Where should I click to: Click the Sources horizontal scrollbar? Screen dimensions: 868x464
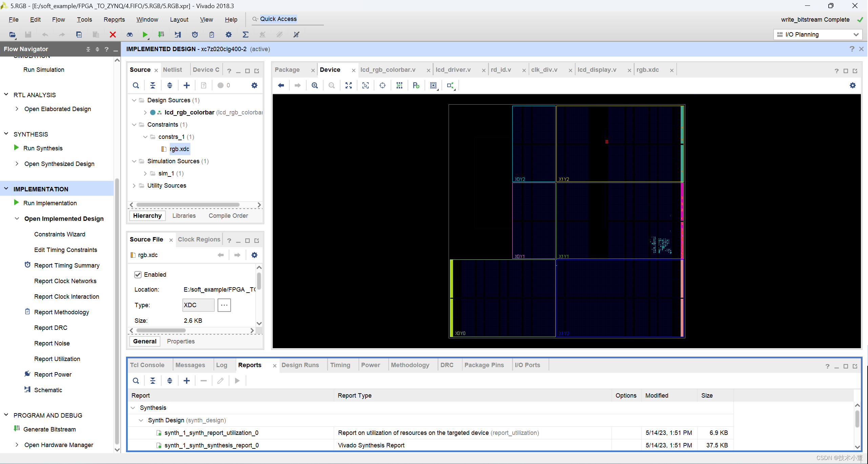click(x=188, y=205)
